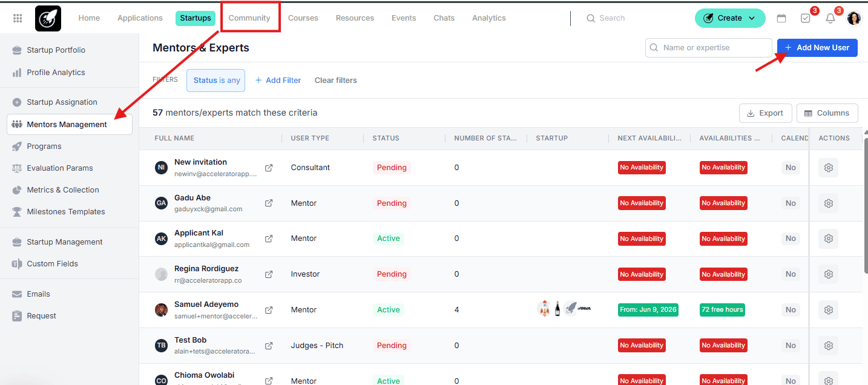Expand the Create dropdown button
The image size is (868, 385).
click(x=730, y=18)
